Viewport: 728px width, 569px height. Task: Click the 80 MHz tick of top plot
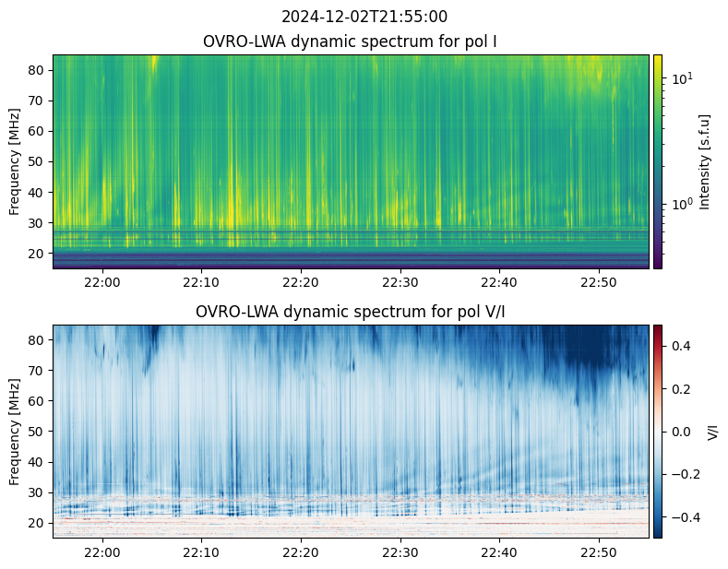(37, 70)
